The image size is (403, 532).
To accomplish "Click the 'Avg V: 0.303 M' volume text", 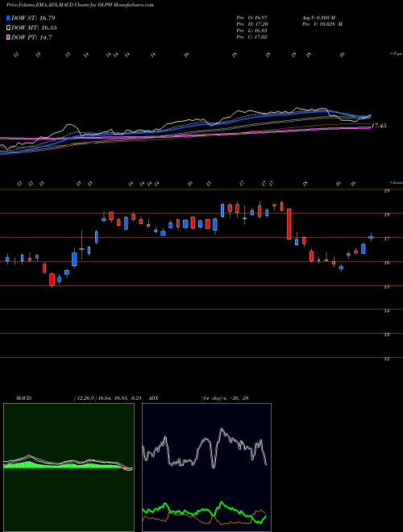I will [x=318, y=18].
